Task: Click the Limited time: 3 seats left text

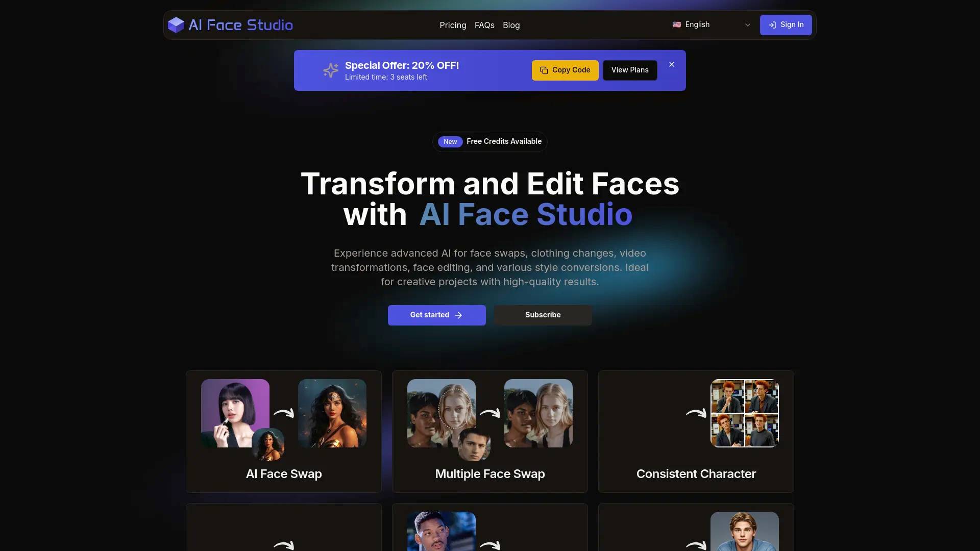Action: 386,77
